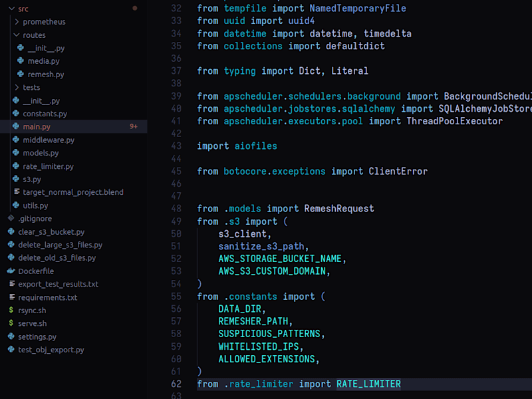Click git icon next to .gitignore
The height and width of the screenshot is (399, 532).
tap(11, 218)
